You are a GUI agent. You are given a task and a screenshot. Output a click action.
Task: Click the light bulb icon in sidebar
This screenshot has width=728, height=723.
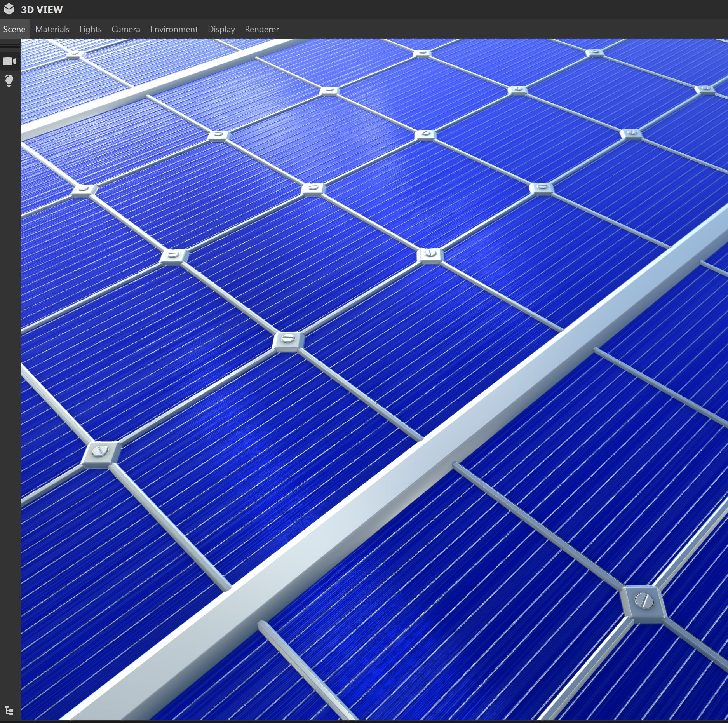coord(9,81)
